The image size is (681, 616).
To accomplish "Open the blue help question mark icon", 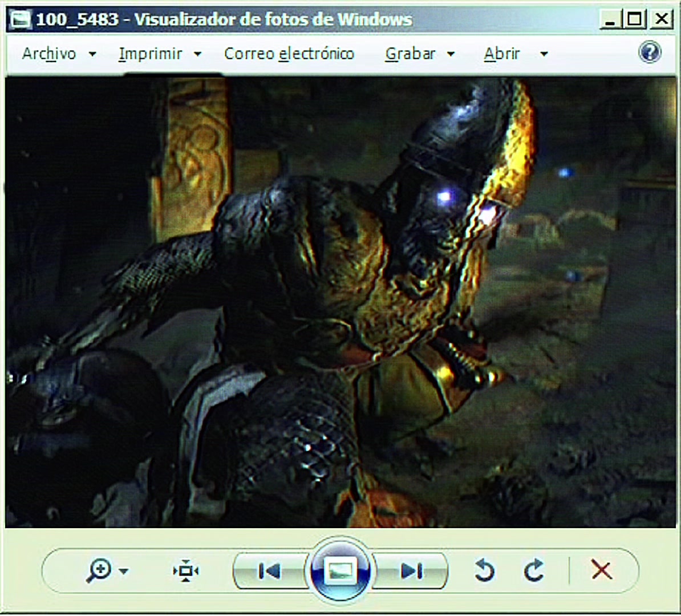I will (650, 52).
